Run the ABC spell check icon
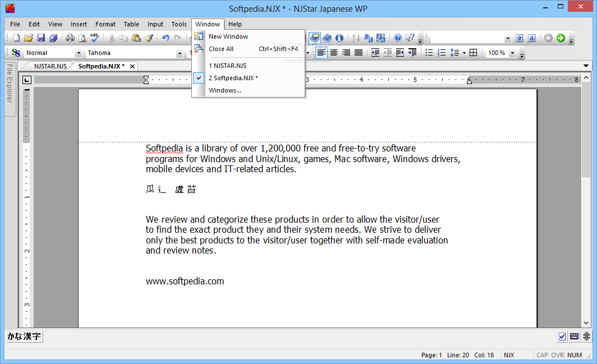Viewport: 597px width, 364px height. (94, 38)
